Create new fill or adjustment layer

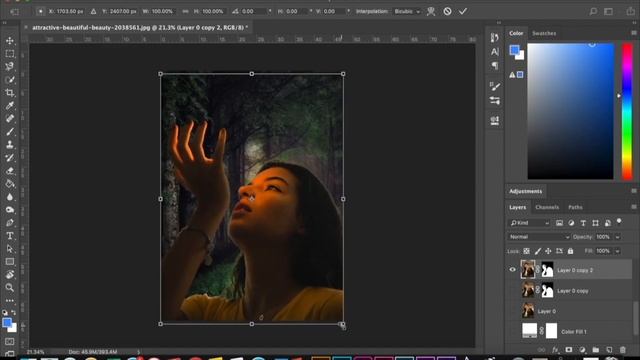582,350
